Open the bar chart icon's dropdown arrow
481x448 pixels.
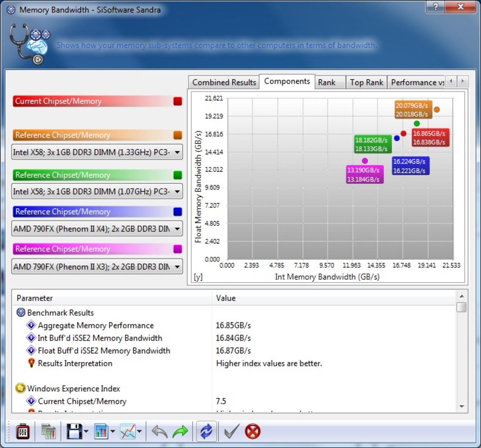(x=113, y=432)
